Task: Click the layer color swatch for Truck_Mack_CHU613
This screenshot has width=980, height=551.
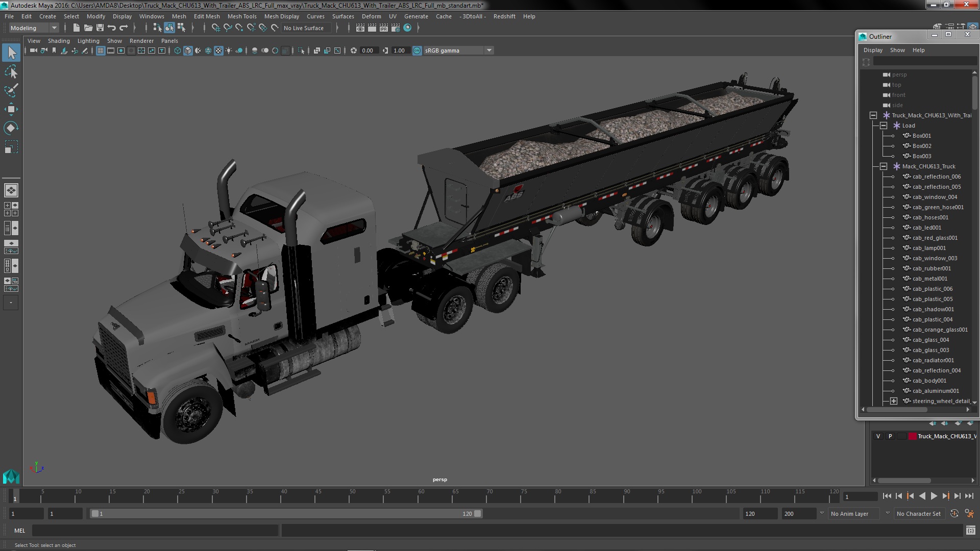Action: click(912, 436)
